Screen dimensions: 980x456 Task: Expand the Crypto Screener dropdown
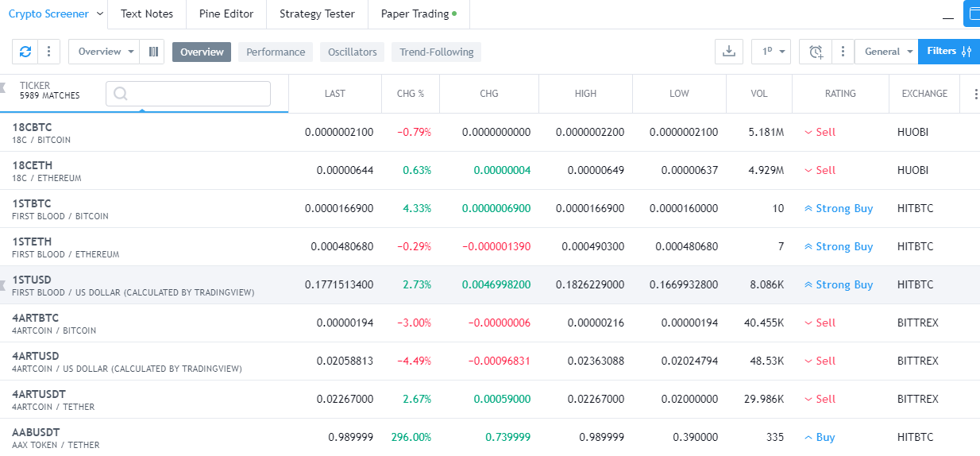99,14
